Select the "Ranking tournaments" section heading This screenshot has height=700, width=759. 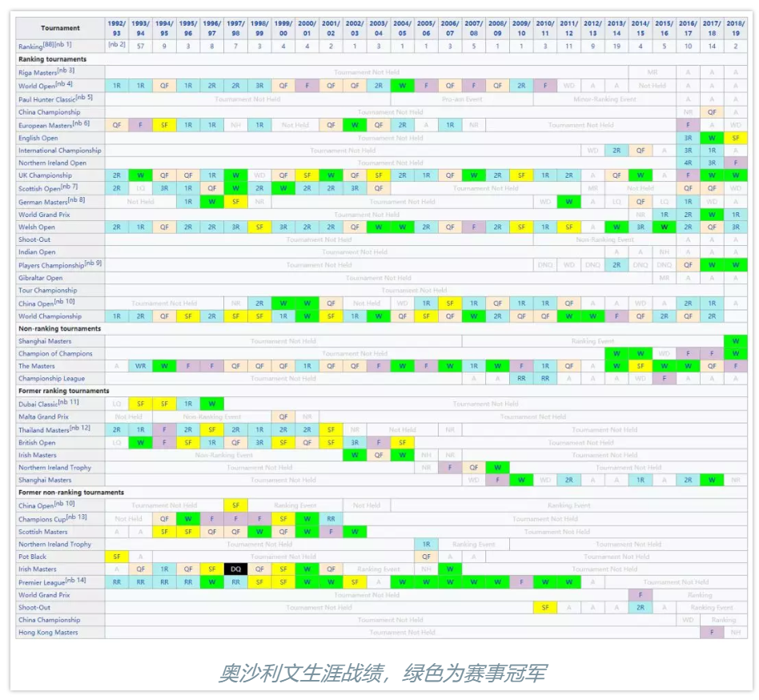click(x=52, y=59)
